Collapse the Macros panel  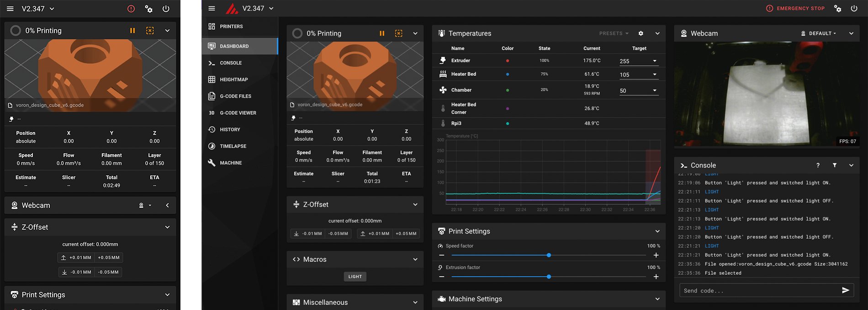click(x=415, y=259)
